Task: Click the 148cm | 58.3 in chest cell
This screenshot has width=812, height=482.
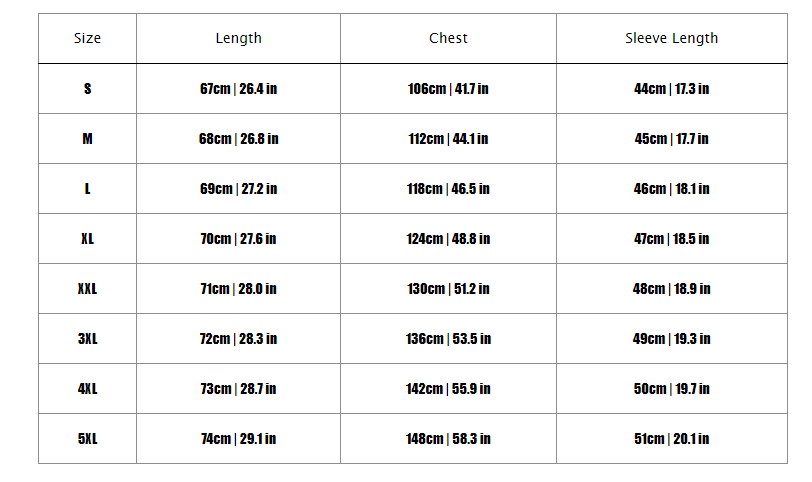Action: tap(448, 439)
